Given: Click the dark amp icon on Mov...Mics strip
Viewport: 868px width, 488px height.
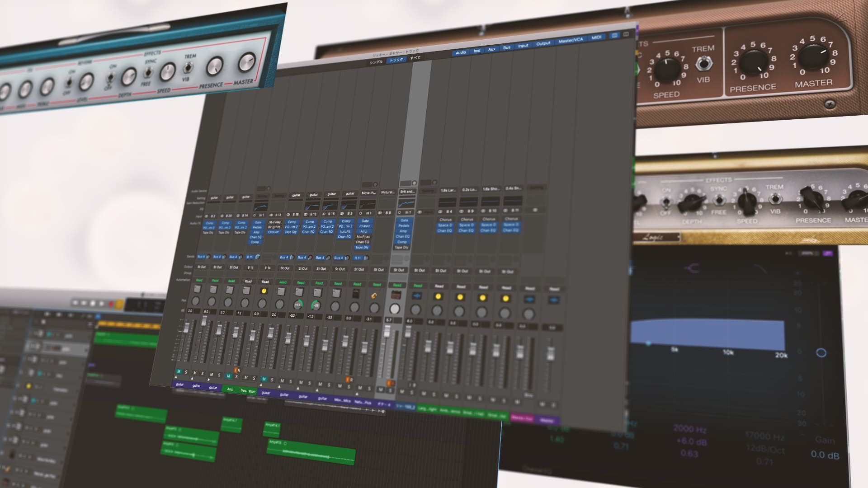Looking at the screenshot, I should point(356,294).
